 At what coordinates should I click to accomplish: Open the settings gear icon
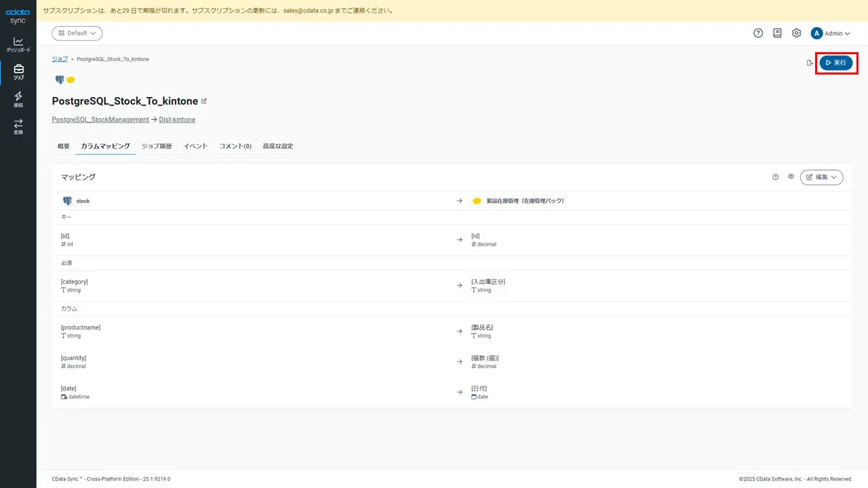tap(797, 33)
